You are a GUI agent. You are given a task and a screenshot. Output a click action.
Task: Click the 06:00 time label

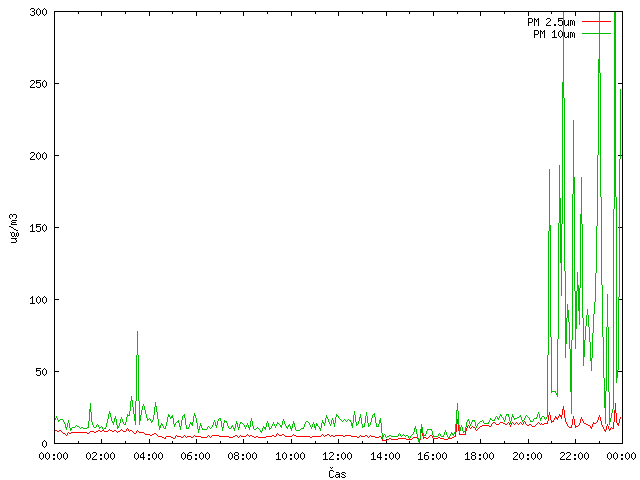point(196,456)
